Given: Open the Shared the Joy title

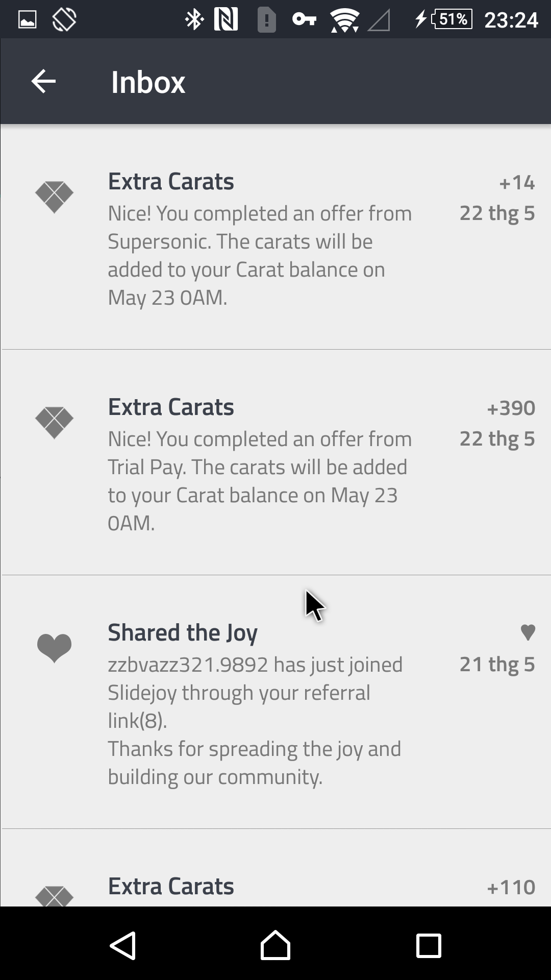Looking at the screenshot, I should 182,633.
